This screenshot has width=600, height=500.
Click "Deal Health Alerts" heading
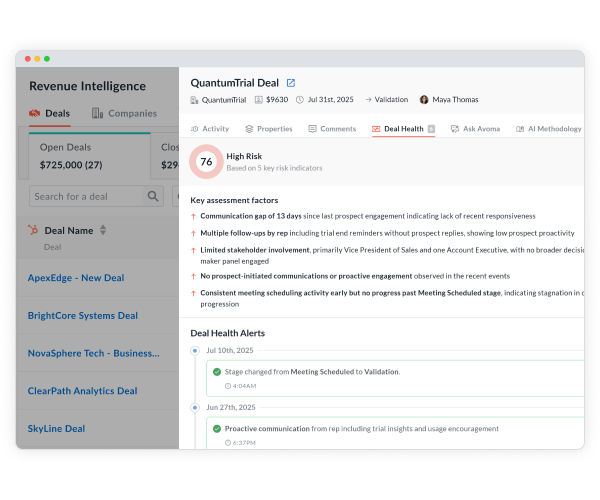coord(228,333)
